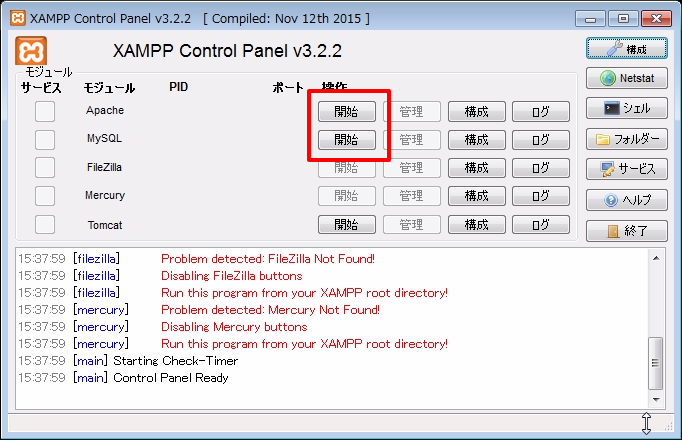This screenshot has width=682, height=440.
Task: Open the サービス services button
Action: click(x=626, y=169)
